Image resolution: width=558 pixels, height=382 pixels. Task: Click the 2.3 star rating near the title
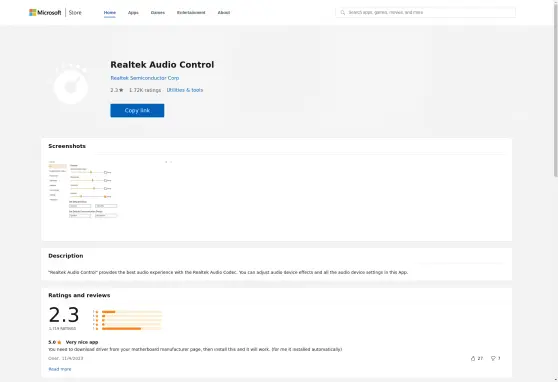pos(117,90)
